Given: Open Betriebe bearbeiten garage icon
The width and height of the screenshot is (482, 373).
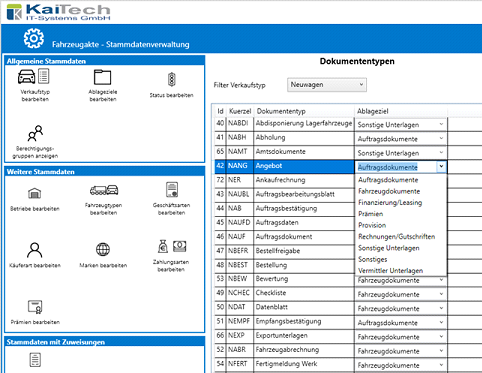Looking at the screenshot, I should click(x=35, y=193).
